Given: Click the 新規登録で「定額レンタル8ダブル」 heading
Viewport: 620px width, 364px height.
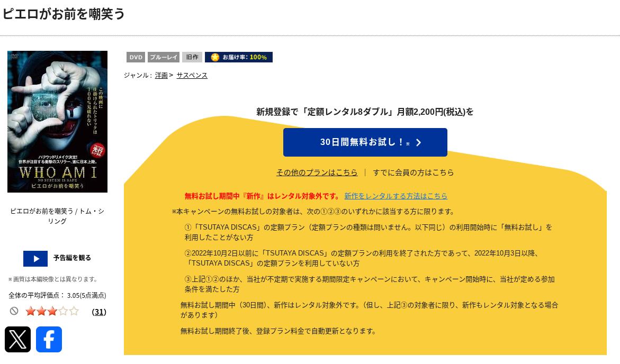Looking at the screenshot, I should [x=365, y=112].
